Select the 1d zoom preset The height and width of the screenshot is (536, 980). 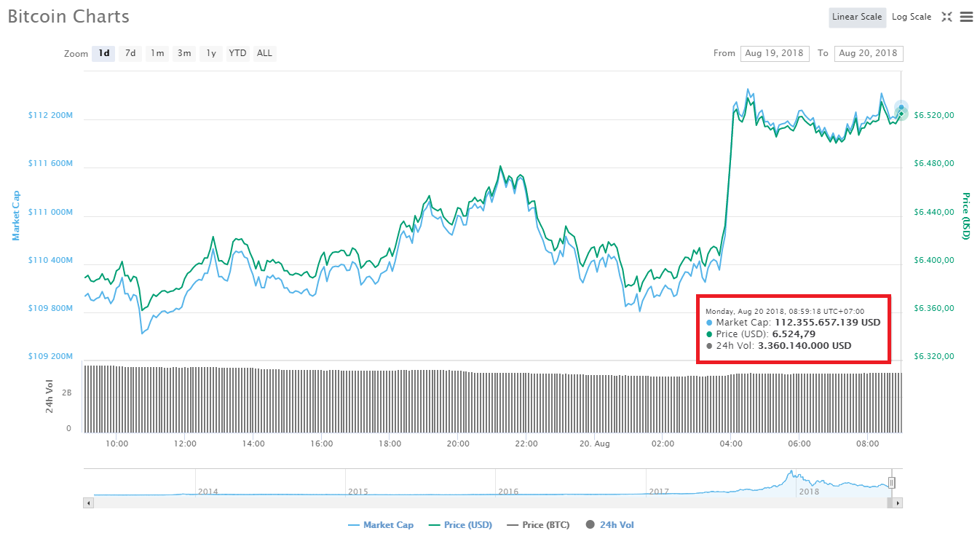tap(103, 53)
